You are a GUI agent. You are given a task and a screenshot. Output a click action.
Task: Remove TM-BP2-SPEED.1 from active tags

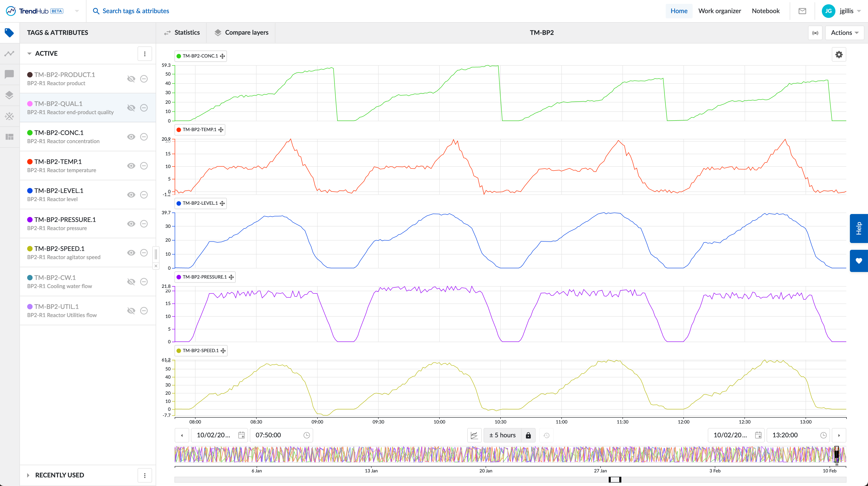(x=144, y=253)
